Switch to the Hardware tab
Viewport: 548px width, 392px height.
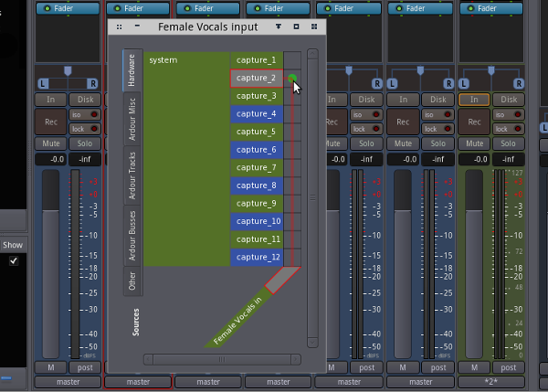132,70
